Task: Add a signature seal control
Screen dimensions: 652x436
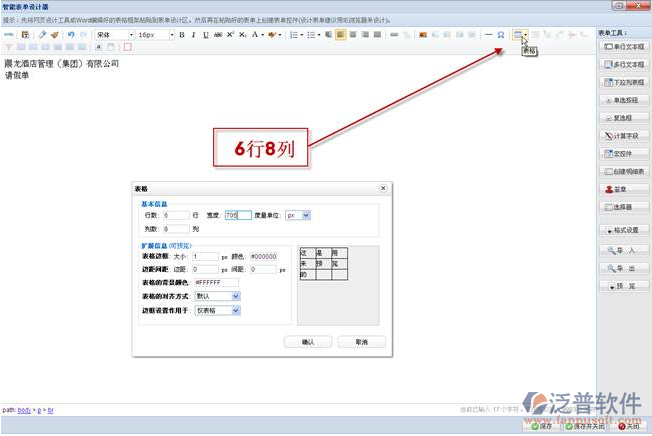Action: 624,190
